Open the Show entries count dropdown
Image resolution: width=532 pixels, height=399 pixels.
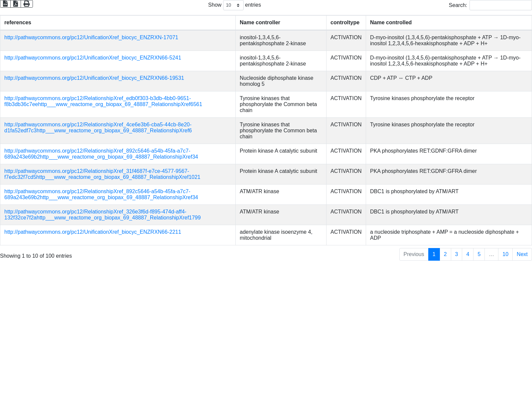pyautogui.click(x=233, y=5)
